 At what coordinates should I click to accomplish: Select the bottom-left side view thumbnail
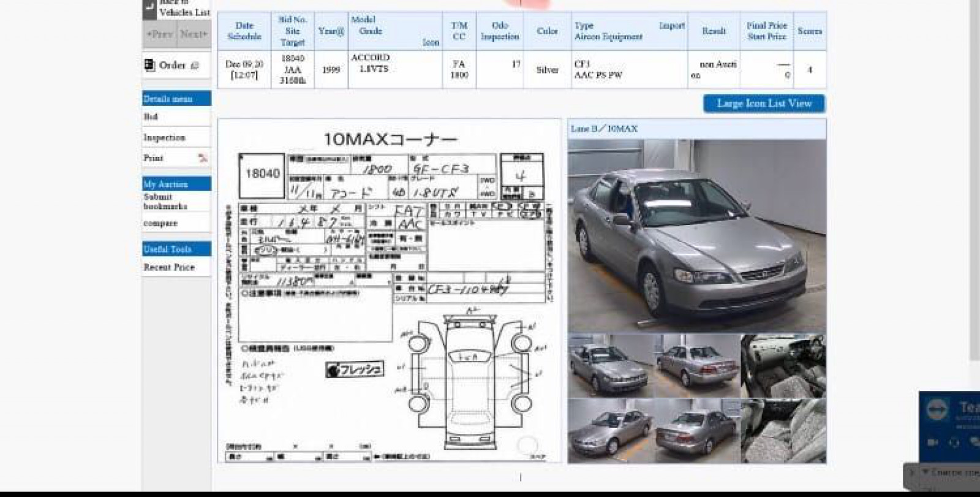coord(611,431)
